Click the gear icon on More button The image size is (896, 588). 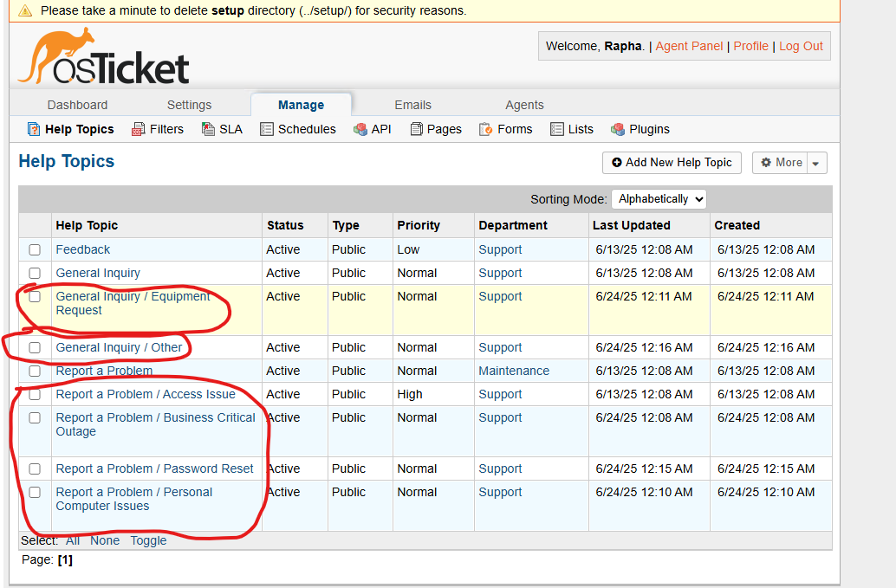click(x=766, y=162)
